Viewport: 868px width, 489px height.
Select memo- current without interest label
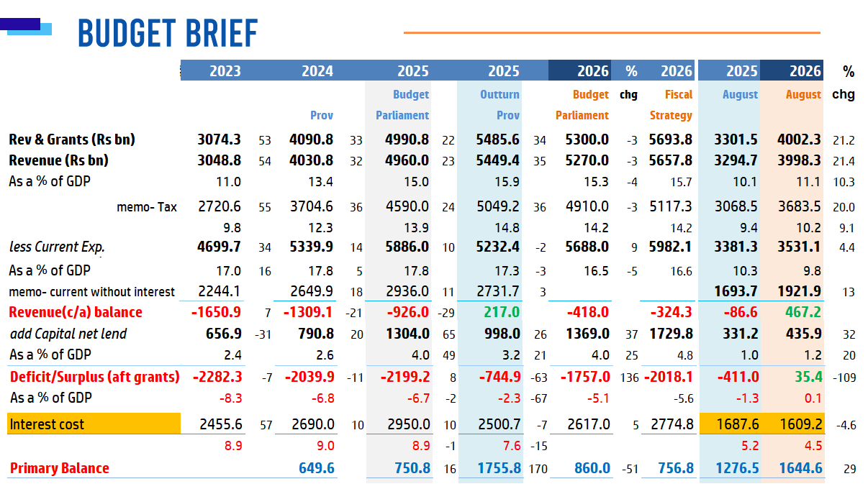[91, 292]
